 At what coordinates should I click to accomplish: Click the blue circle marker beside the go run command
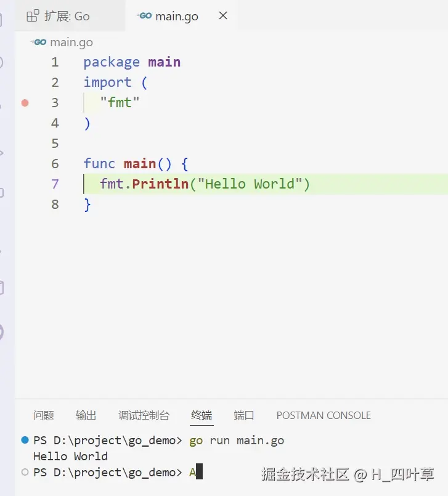[25, 440]
